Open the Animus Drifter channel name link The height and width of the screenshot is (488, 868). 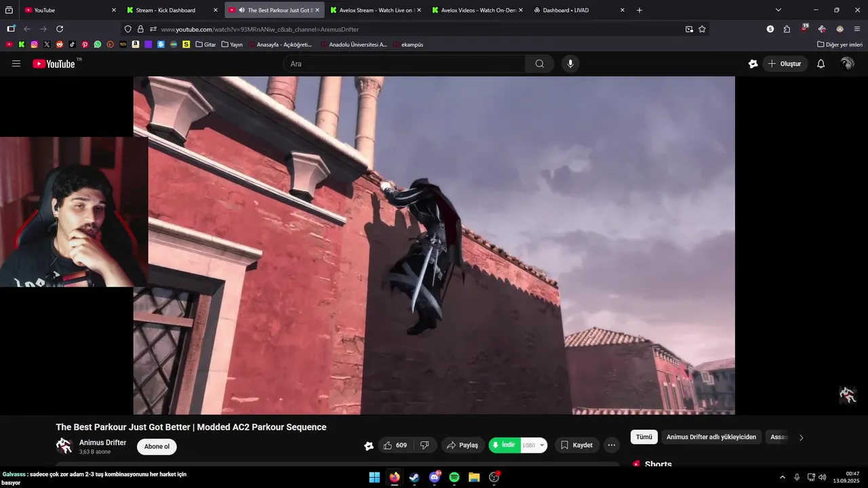(103, 443)
